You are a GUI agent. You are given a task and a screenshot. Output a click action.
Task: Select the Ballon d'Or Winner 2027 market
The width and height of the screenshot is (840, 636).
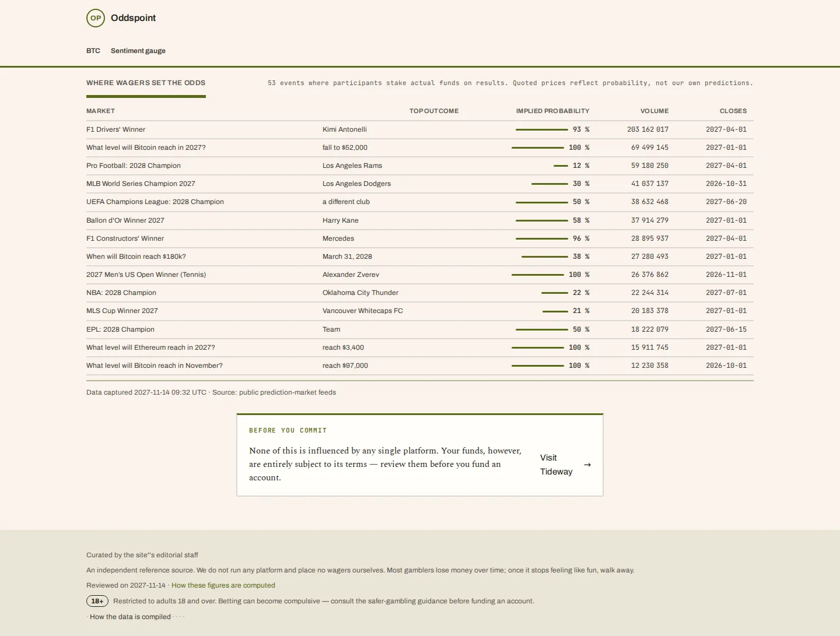click(x=125, y=220)
